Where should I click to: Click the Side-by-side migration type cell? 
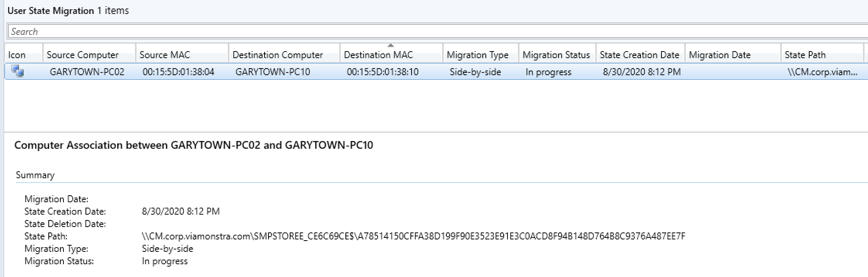(x=475, y=72)
